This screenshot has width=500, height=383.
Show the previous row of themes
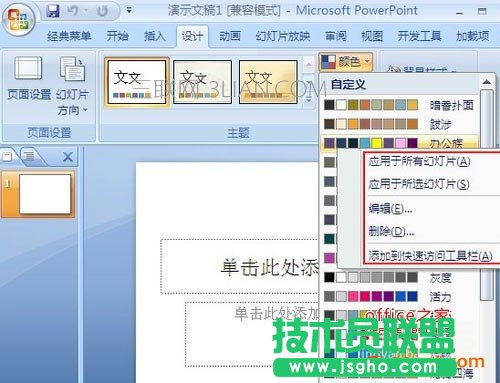(309, 64)
